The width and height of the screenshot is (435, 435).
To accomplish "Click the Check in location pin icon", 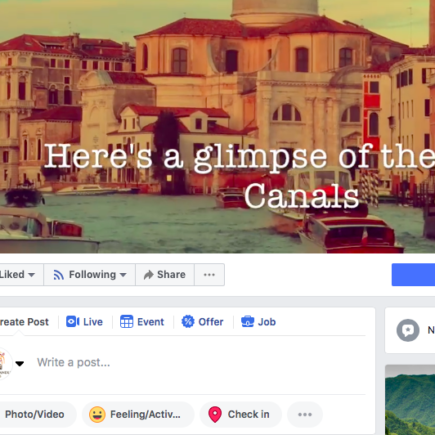I will coord(215,415).
